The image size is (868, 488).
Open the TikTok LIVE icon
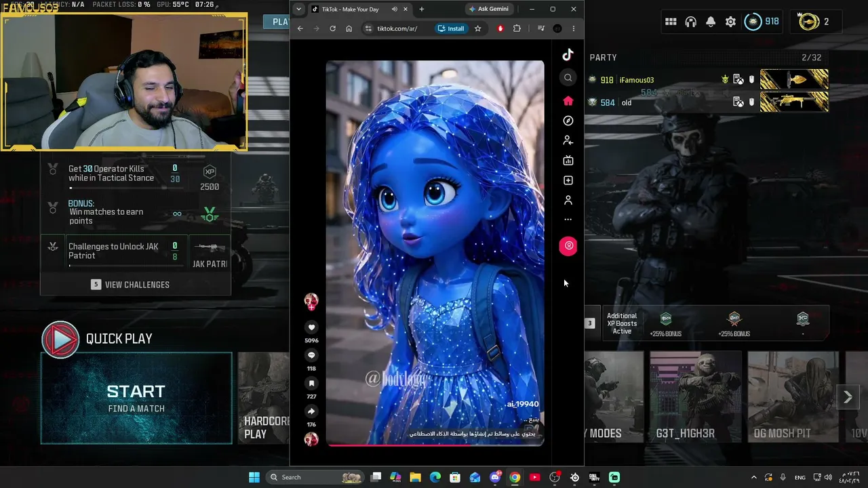(x=568, y=161)
